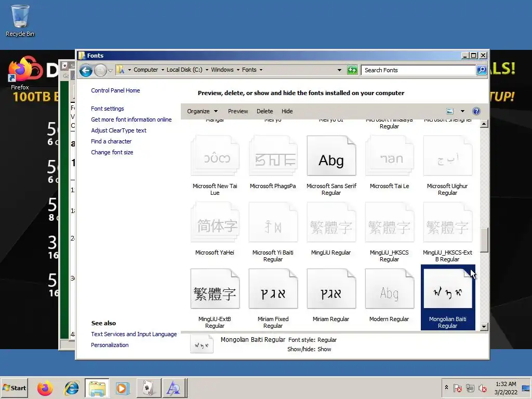Open Text Services and Input Language link

(x=134, y=334)
